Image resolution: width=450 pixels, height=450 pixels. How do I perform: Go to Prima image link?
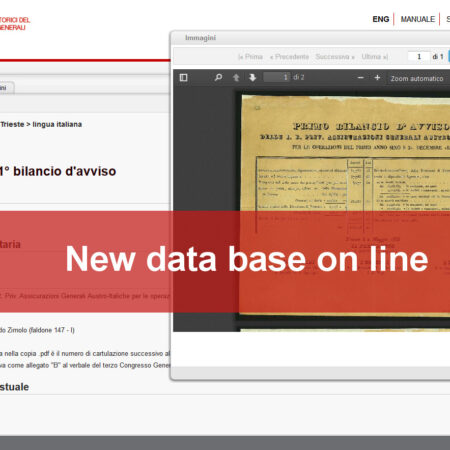coord(250,57)
